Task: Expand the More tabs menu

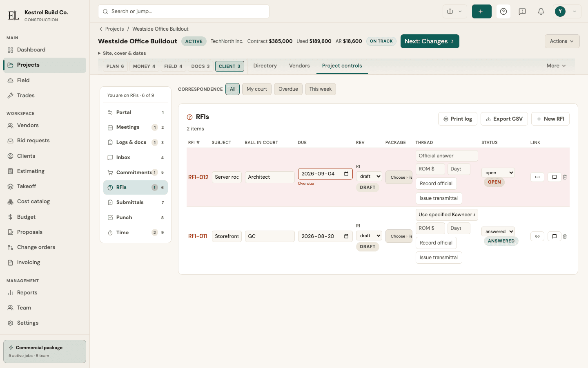Action: tap(556, 66)
